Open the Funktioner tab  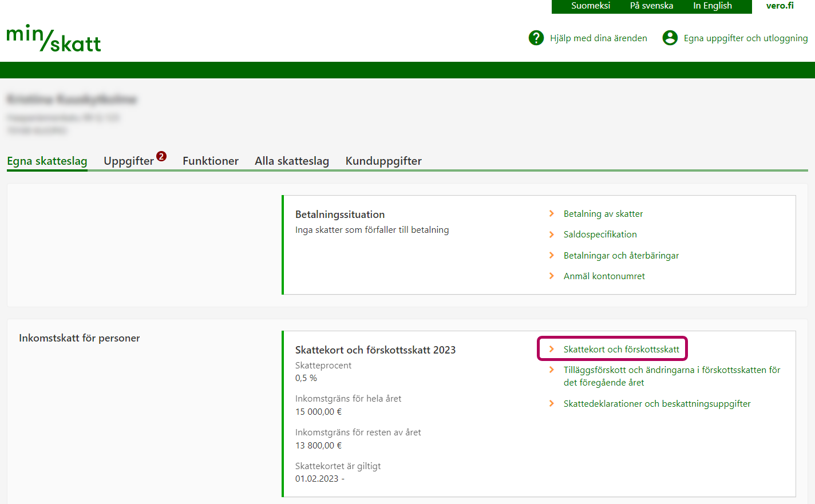pos(211,161)
